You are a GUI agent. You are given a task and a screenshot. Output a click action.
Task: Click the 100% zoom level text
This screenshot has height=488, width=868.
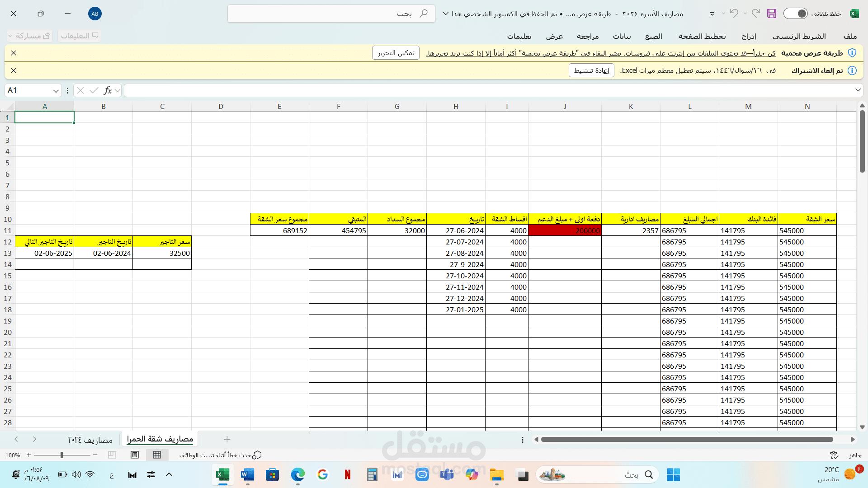[x=13, y=455]
